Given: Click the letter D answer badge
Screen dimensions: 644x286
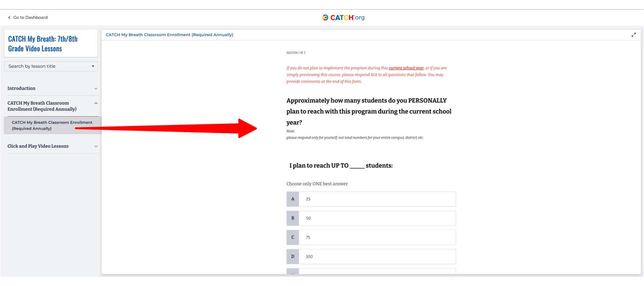Looking at the screenshot, I should (x=292, y=256).
